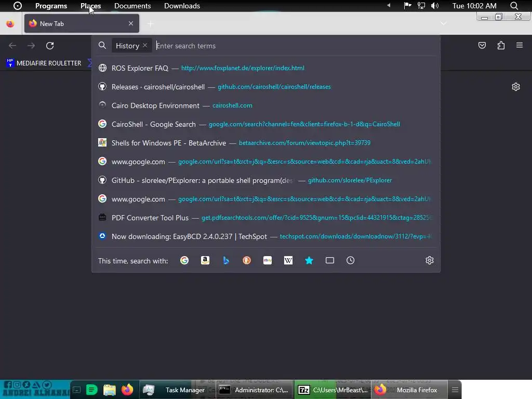The height and width of the screenshot is (399, 532).
Task: Go forward one page
Action: pos(31,46)
